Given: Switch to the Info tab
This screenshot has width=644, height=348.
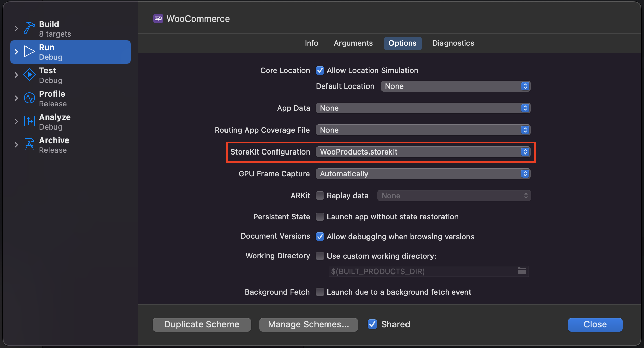Looking at the screenshot, I should tap(311, 43).
